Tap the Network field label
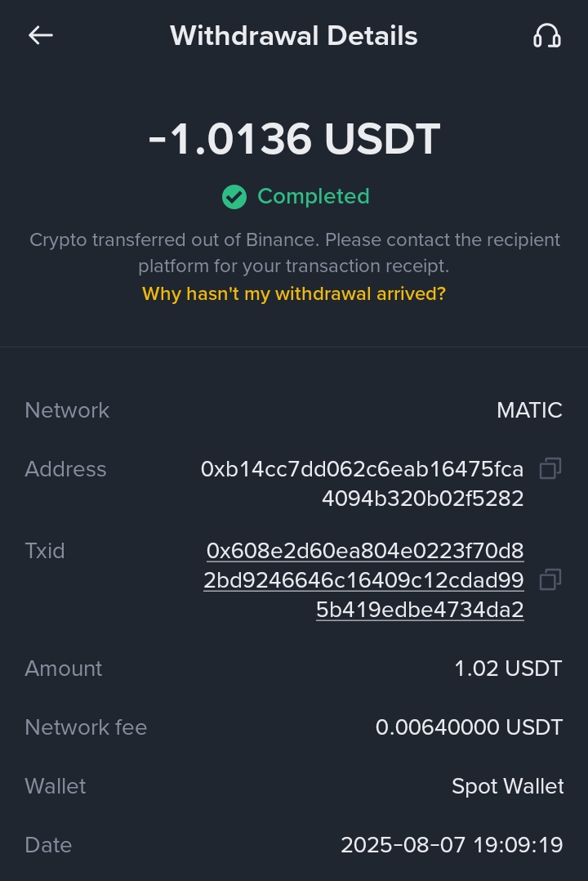Screen dimensions: 588x881 tap(67, 410)
